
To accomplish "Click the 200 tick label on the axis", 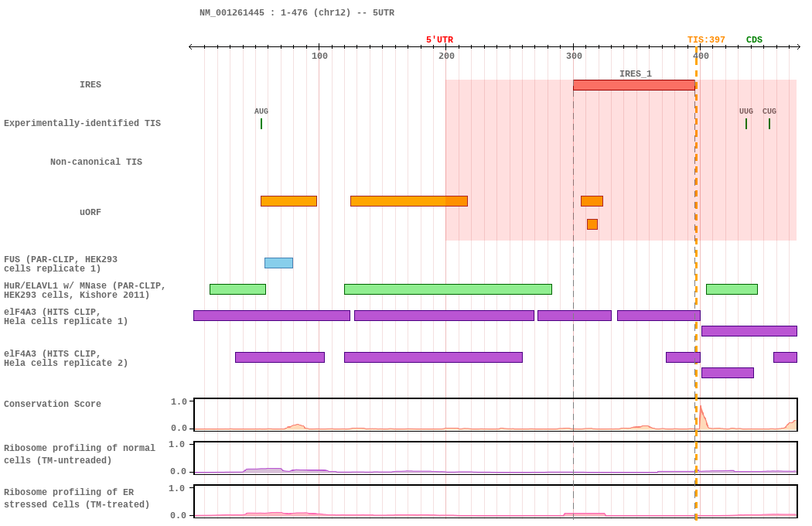I will pos(446,56).
